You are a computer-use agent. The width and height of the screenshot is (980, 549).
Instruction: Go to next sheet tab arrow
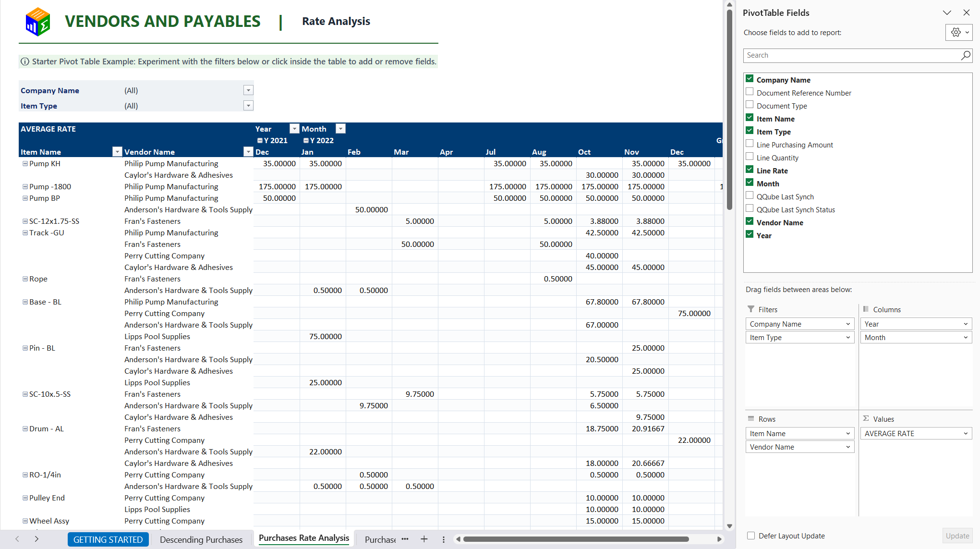(36, 539)
